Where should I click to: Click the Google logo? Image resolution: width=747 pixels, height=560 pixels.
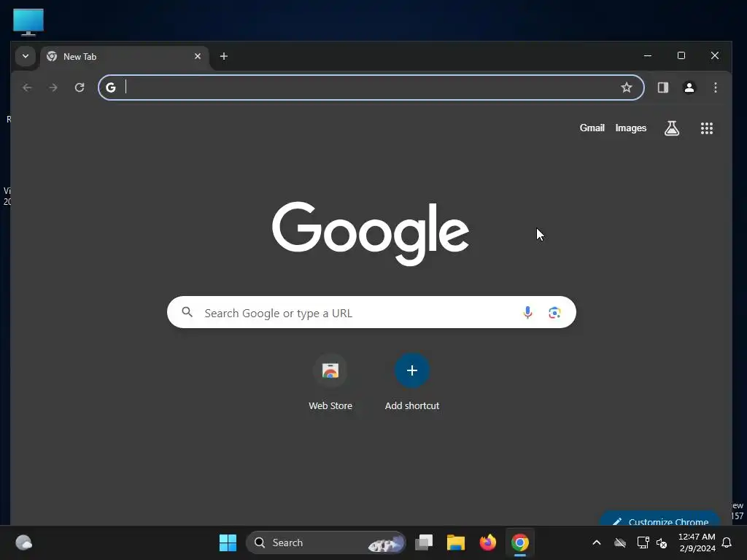point(371,233)
